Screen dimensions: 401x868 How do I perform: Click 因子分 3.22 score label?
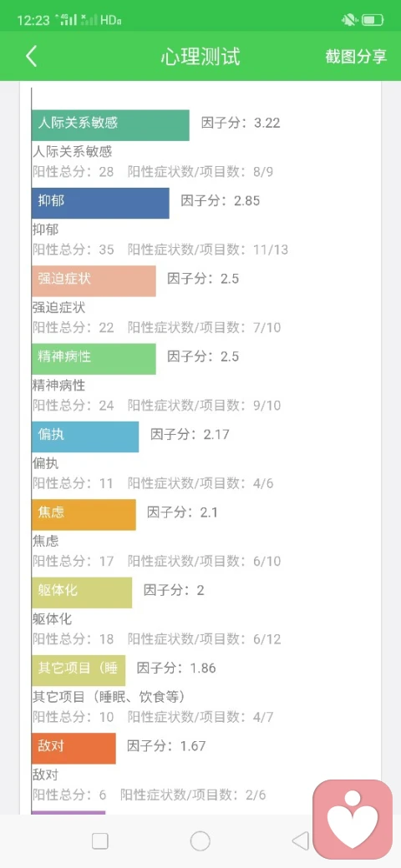coord(241,123)
